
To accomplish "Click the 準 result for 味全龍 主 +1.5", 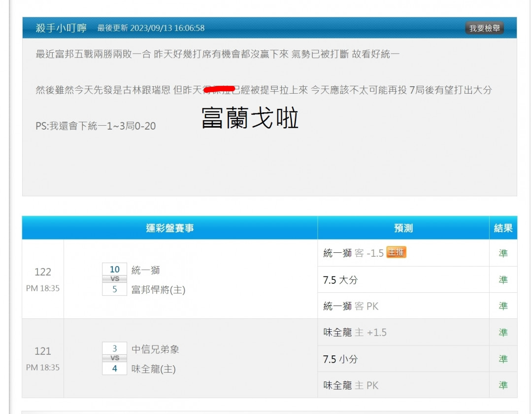I will [503, 332].
